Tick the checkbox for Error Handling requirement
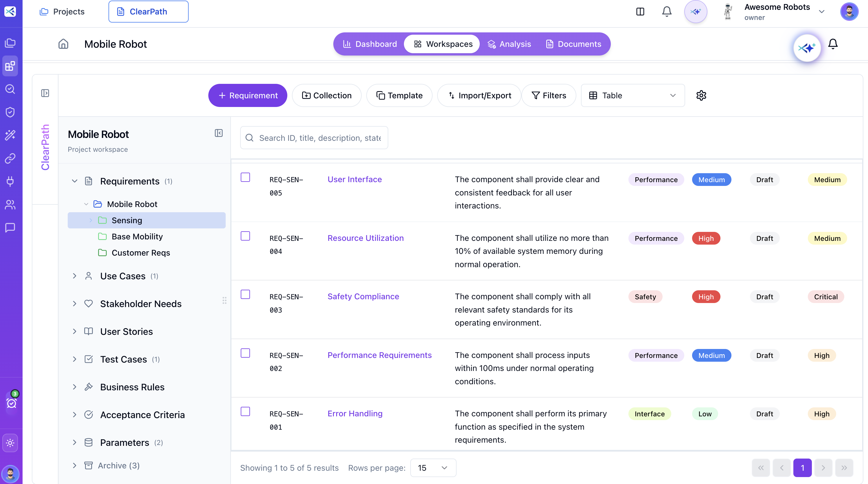This screenshot has width=868, height=484. 245,411
